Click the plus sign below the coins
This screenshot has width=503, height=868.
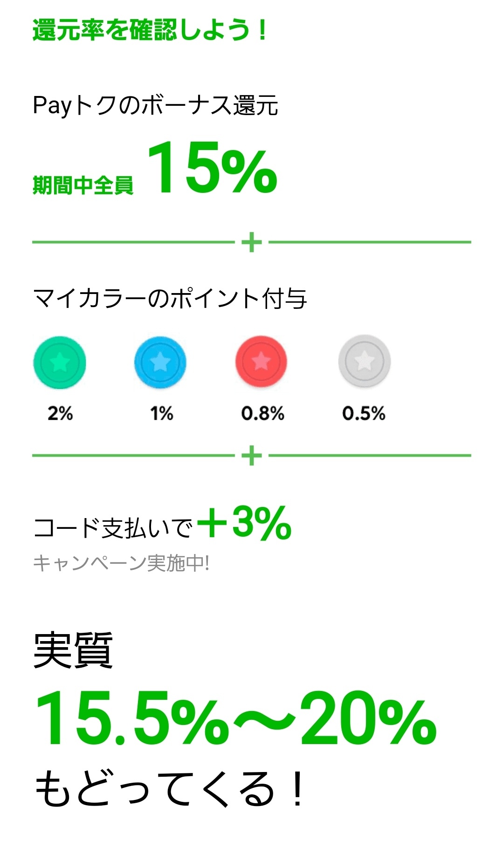(x=252, y=455)
